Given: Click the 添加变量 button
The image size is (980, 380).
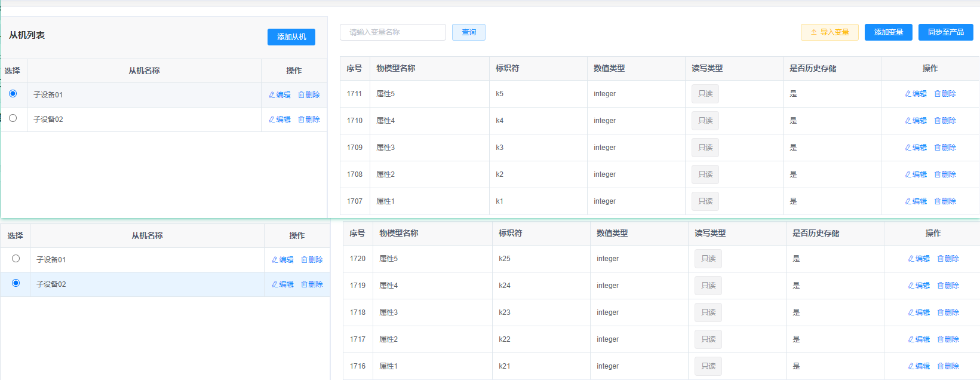Looking at the screenshot, I should point(888,32).
